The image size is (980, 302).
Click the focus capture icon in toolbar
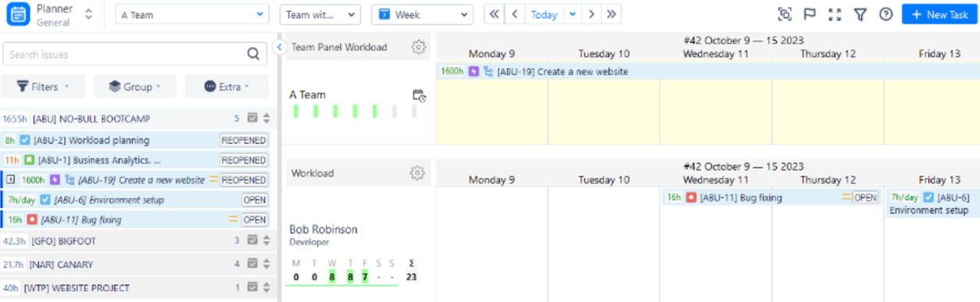pos(785,14)
